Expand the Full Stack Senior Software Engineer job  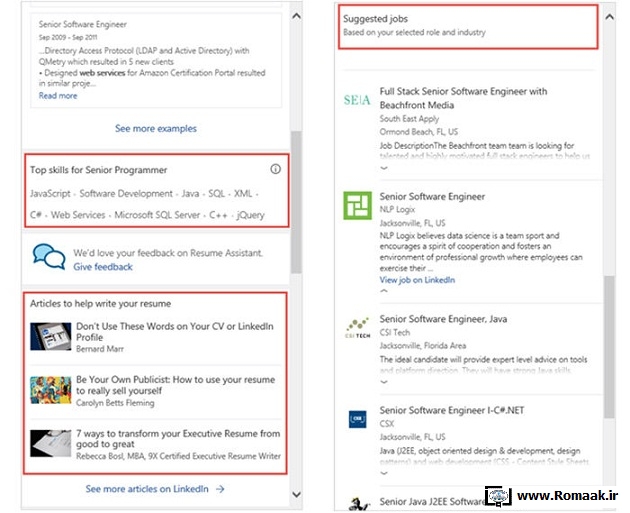point(384,168)
